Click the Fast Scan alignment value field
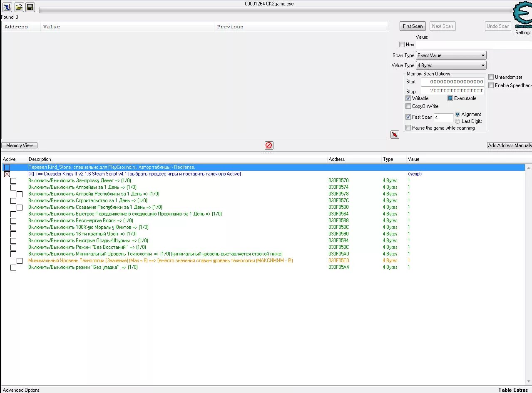The height and width of the screenshot is (393, 532). coord(443,118)
